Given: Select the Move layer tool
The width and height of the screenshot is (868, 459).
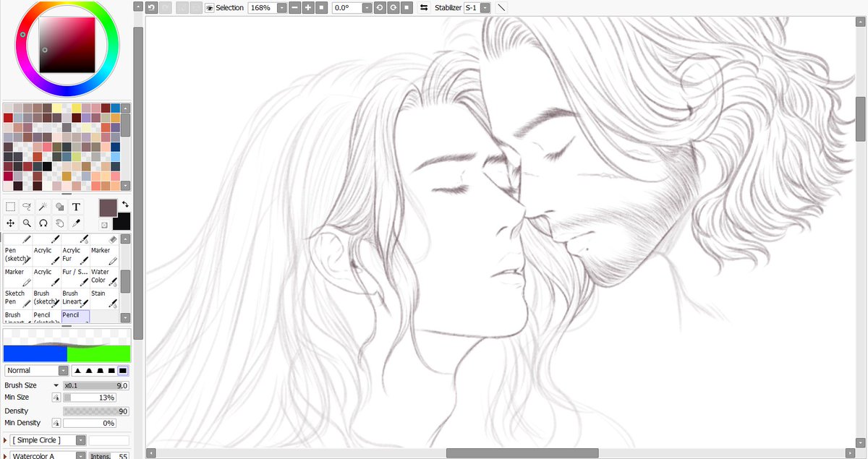Looking at the screenshot, I should 11,223.
